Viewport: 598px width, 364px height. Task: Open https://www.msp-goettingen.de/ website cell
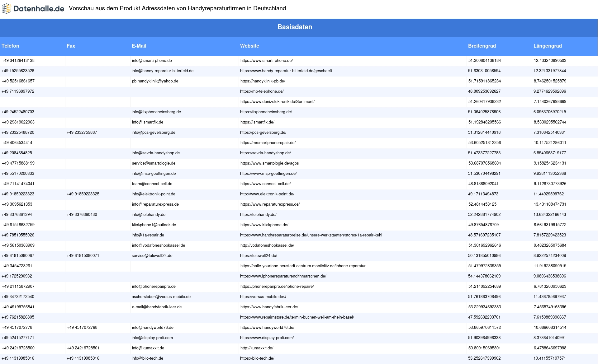268,174
